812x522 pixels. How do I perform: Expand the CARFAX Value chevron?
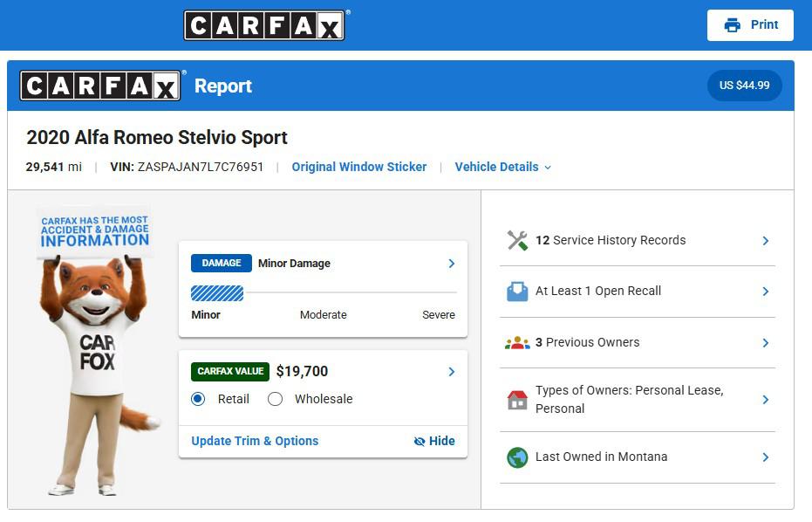(452, 372)
